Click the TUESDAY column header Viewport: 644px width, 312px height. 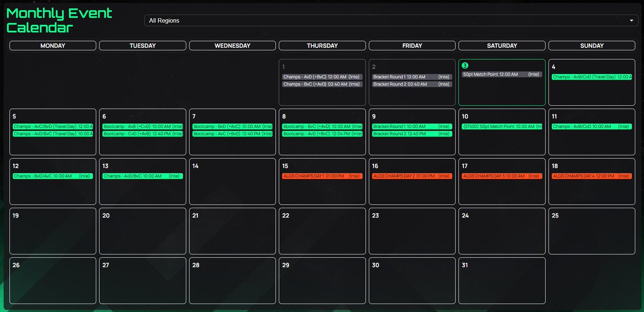point(143,46)
